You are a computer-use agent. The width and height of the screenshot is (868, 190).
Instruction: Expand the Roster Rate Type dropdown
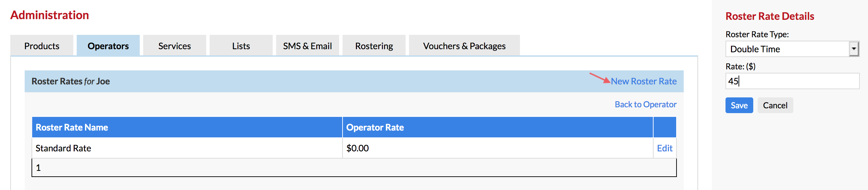[792, 49]
